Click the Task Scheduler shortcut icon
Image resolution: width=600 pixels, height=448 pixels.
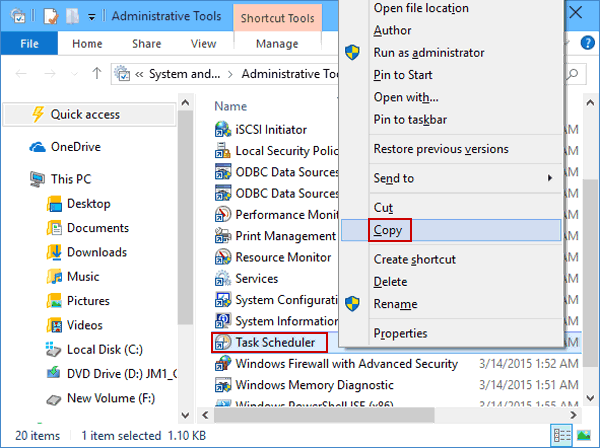(222, 342)
